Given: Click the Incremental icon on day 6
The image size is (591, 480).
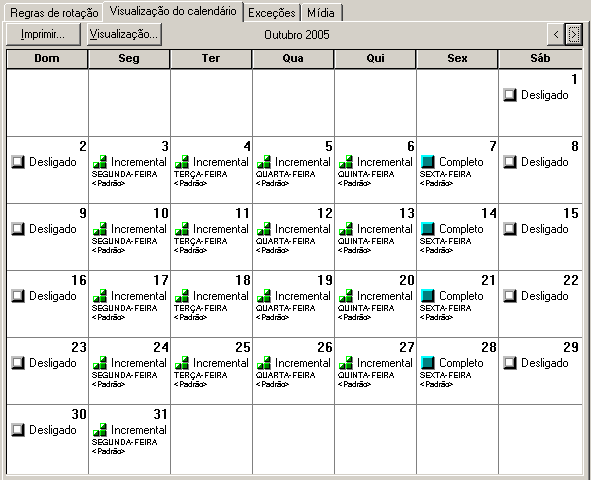Looking at the screenshot, I should (346, 162).
